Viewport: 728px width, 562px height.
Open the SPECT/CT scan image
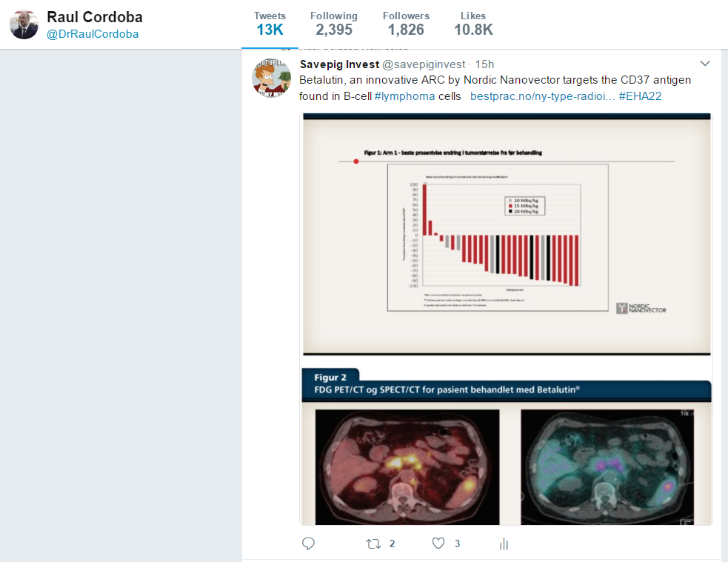(607, 467)
